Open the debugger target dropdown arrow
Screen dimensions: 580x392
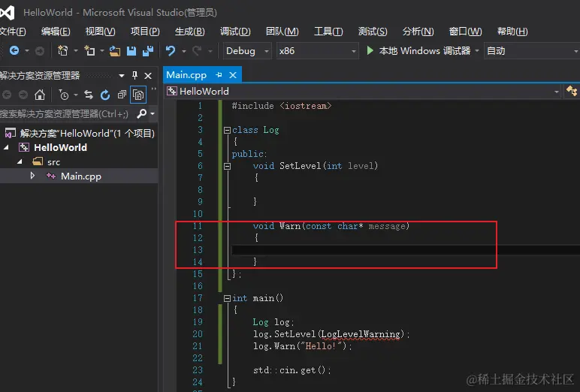(477, 50)
